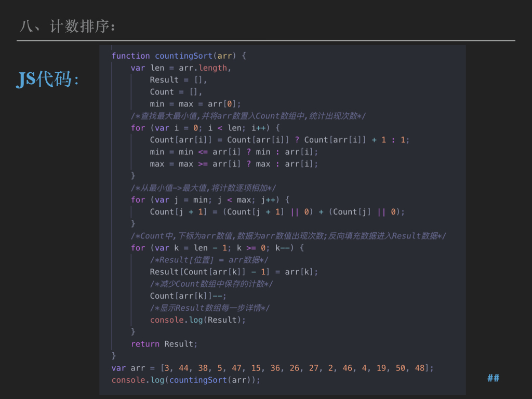Image resolution: width=532 pixels, height=399 pixels.
Task: Click the 'Result[Count[arr[k]] - 1]' line
Action: pos(234,272)
